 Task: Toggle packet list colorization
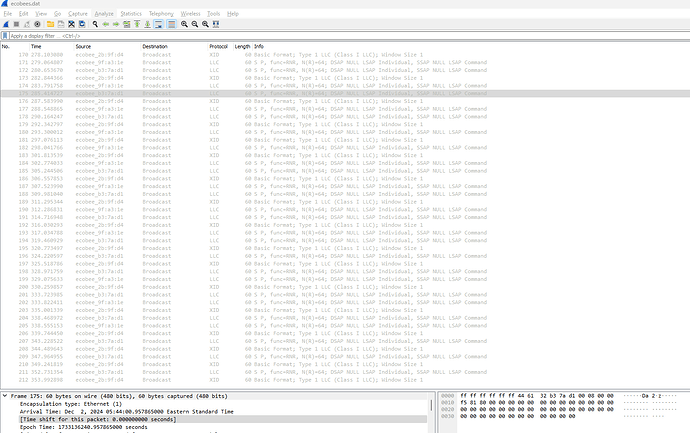(172, 24)
